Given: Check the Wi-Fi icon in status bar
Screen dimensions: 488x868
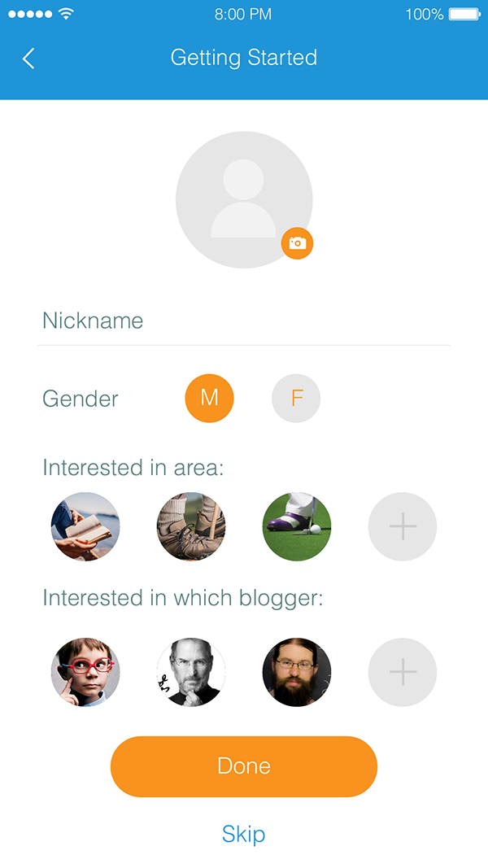Looking at the screenshot, I should pyautogui.click(x=66, y=15).
